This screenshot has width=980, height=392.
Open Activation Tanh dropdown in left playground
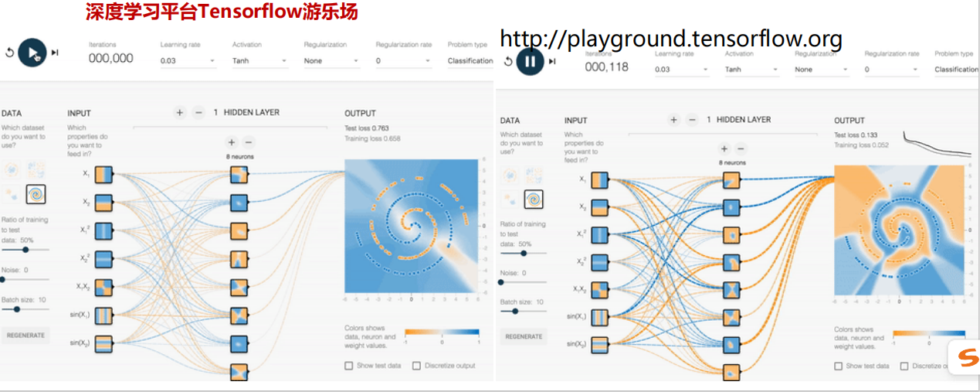[x=259, y=60]
